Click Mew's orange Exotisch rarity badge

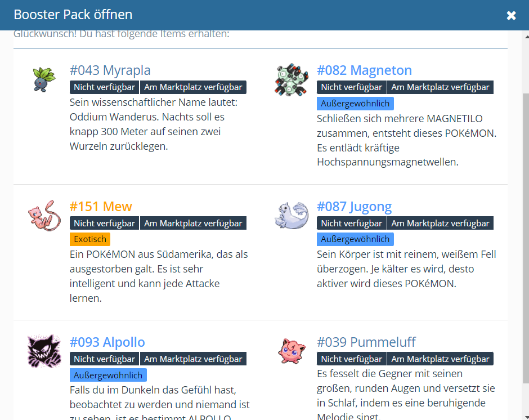[x=90, y=239]
